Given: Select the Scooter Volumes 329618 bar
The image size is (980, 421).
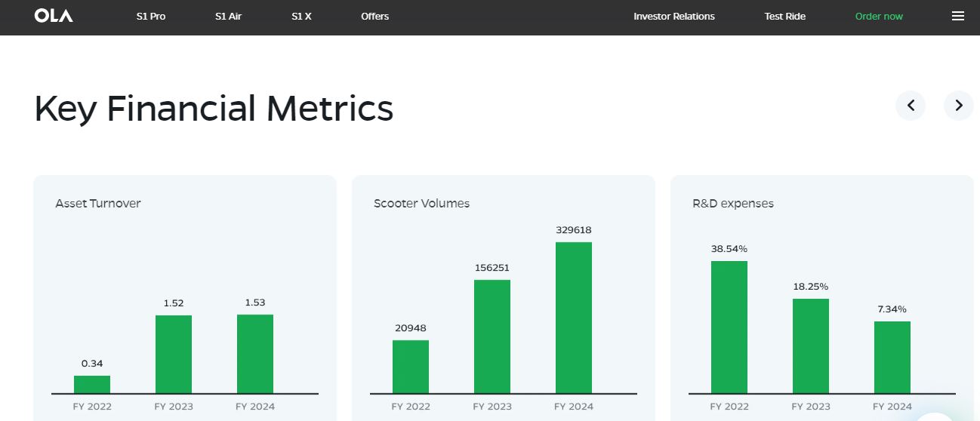Looking at the screenshot, I should pos(574,318).
